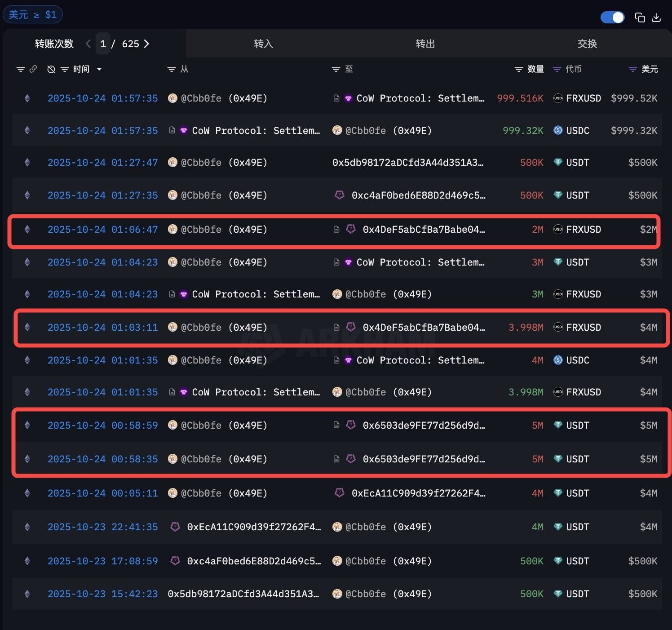Click the link icon in the header row
Viewport: 672px width, 630px height.
33,69
